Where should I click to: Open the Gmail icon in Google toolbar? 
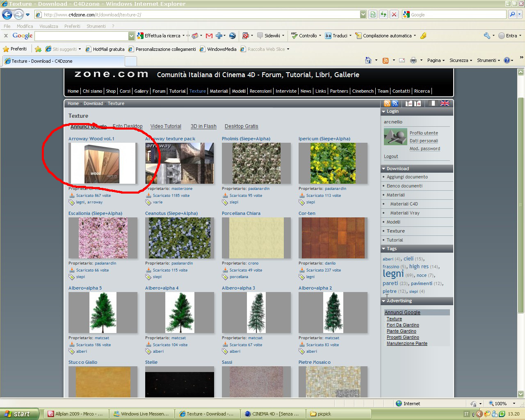click(209, 36)
